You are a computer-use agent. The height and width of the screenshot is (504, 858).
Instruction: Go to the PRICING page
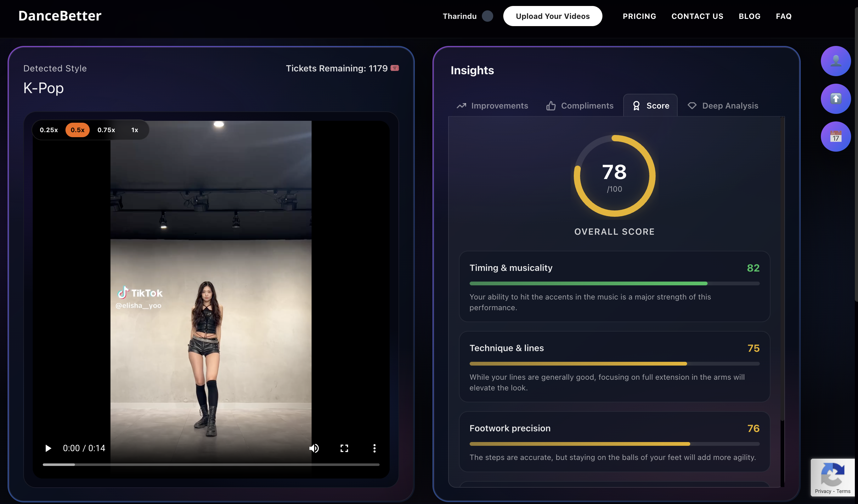coord(639,16)
